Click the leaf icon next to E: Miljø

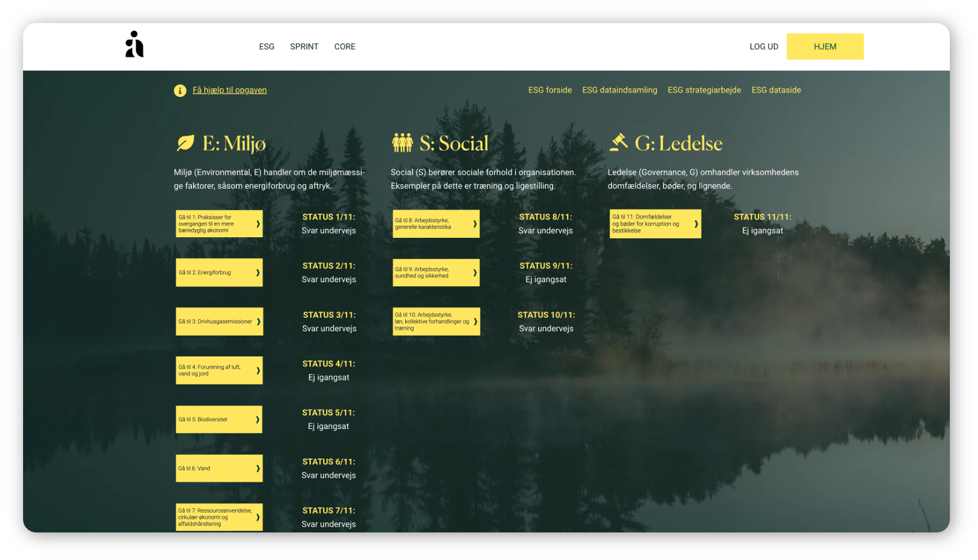pos(186,143)
